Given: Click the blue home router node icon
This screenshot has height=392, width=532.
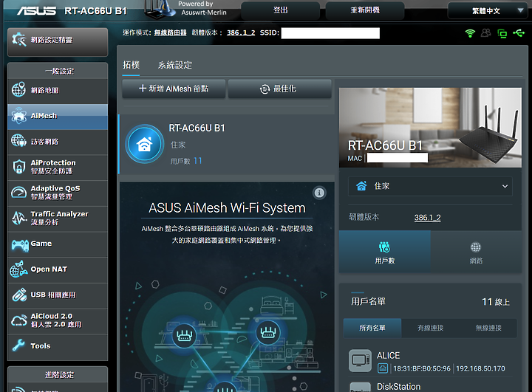Looking at the screenshot, I should coord(145,144).
